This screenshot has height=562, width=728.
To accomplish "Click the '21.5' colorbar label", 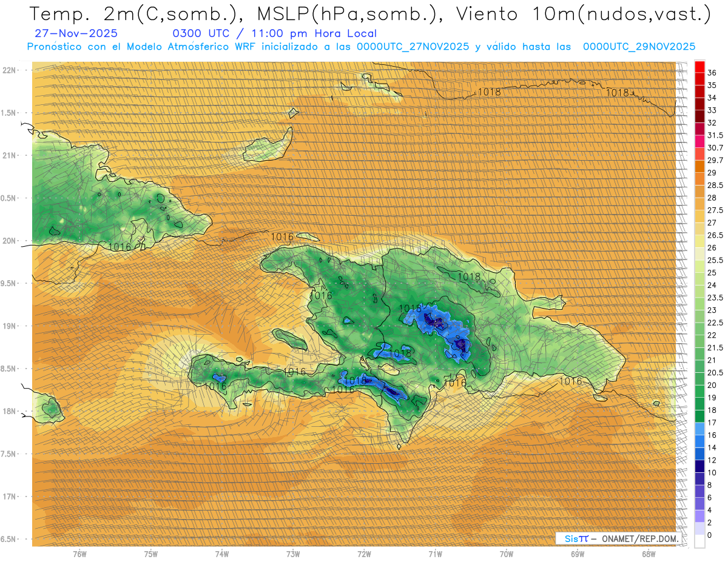I will pos(715,347).
